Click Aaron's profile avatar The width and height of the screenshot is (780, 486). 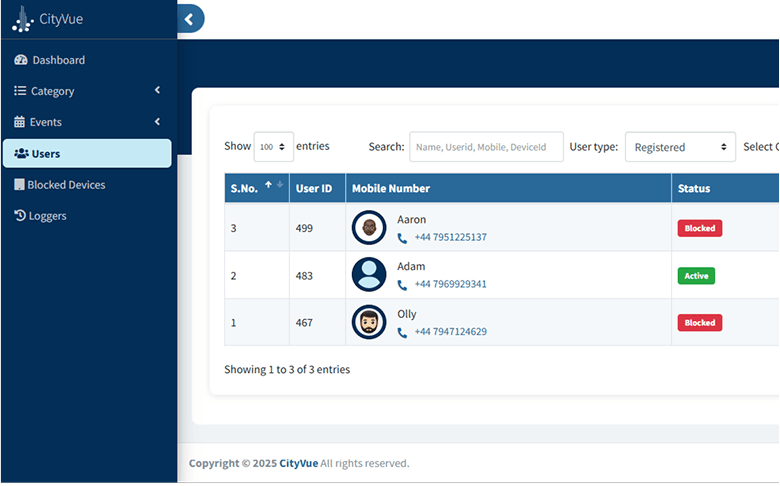369,228
